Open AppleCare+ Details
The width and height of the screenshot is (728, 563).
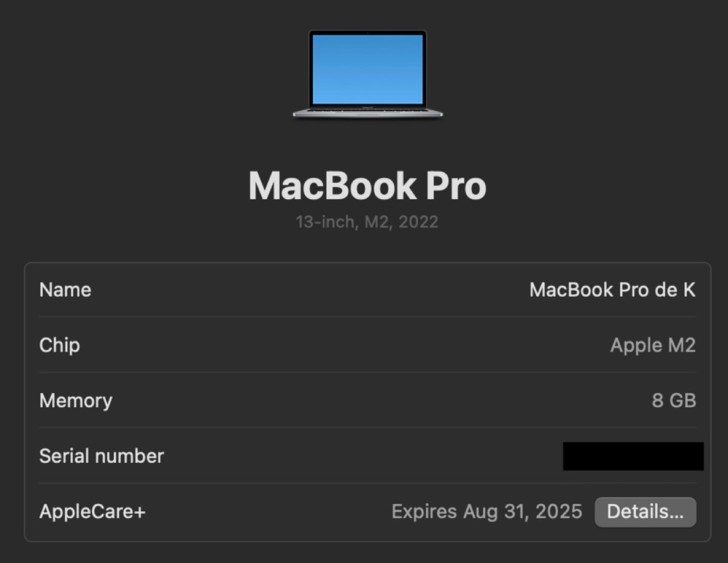point(645,512)
